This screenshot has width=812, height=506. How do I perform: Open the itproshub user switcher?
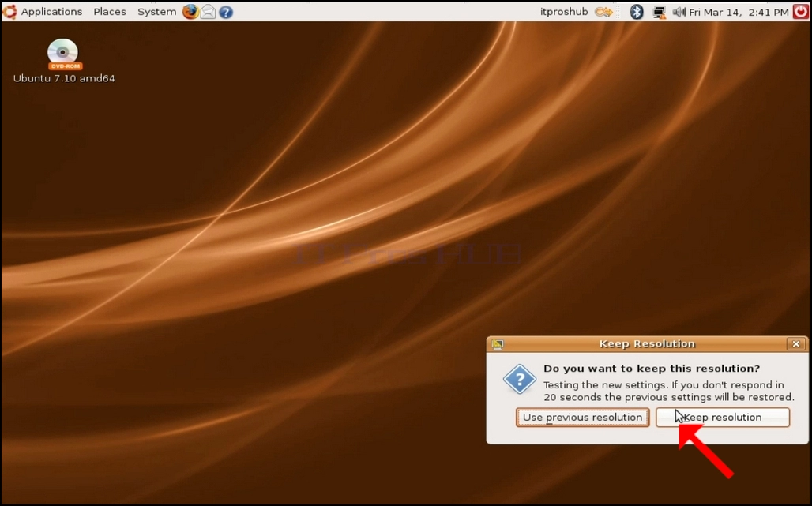[x=564, y=11]
